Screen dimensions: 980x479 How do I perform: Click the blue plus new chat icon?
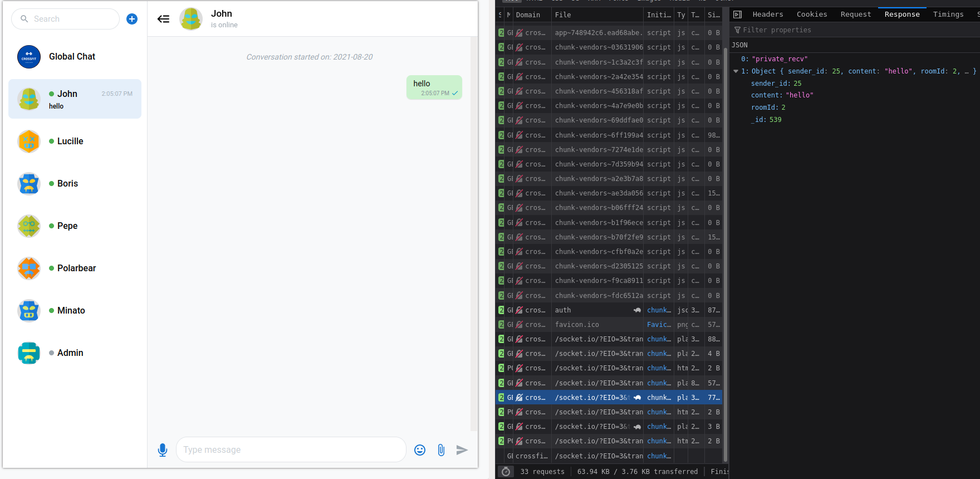tap(132, 19)
